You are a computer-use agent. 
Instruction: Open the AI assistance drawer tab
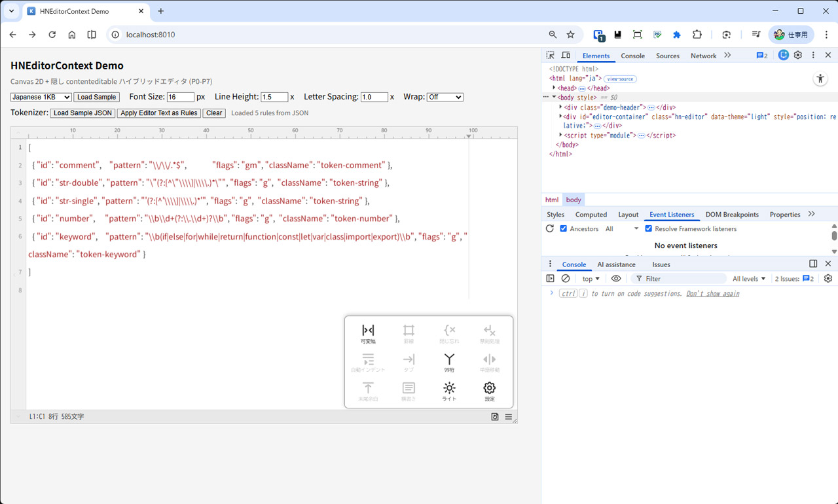click(x=616, y=264)
